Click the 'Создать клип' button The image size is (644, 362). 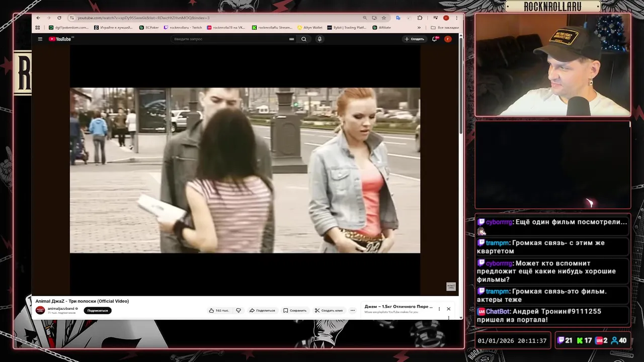tap(329, 310)
